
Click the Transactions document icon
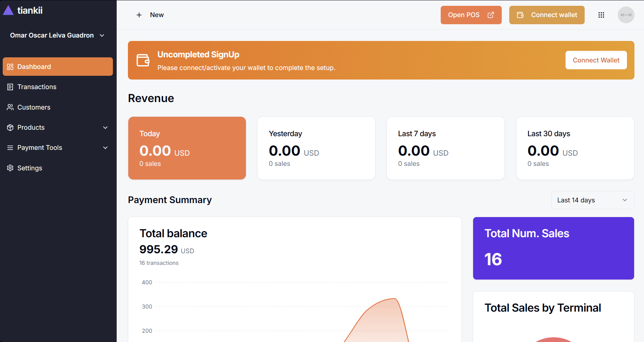(x=10, y=87)
